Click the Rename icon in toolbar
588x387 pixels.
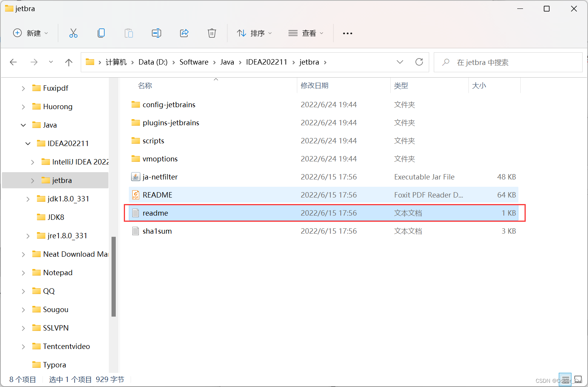(x=157, y=33)
